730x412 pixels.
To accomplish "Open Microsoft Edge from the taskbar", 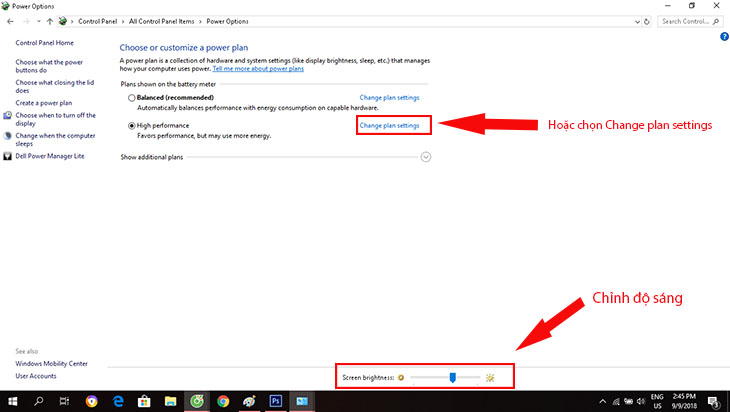I will coord(118,400).
